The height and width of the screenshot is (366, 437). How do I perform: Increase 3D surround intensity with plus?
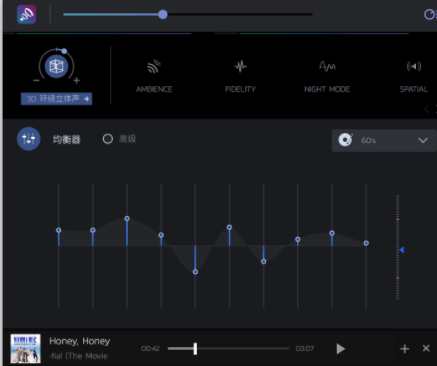pos(77,80)
